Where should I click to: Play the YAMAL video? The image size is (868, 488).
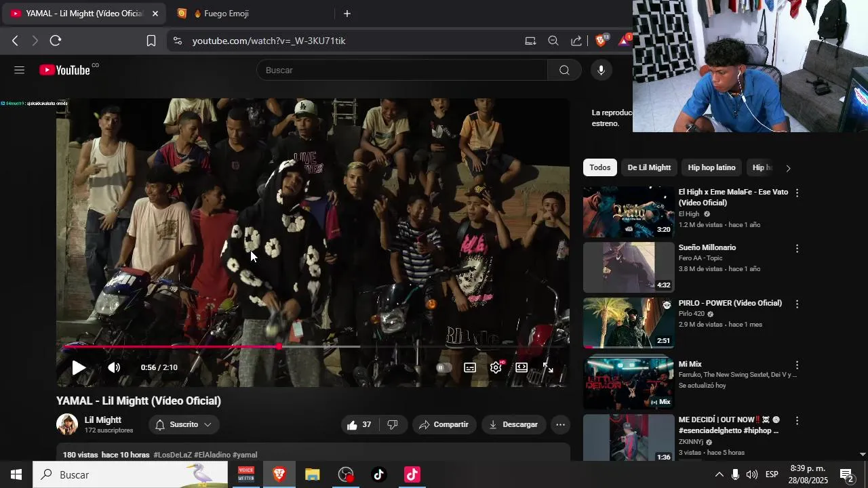click(79, 367)
